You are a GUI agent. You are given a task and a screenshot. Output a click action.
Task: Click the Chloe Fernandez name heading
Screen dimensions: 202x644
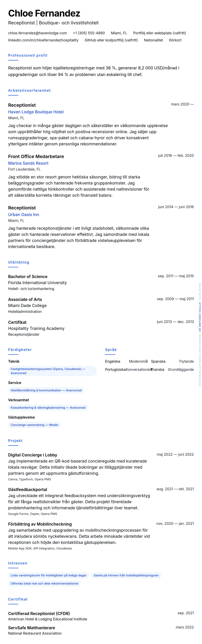pyautogui.click(x=44, y=13)
